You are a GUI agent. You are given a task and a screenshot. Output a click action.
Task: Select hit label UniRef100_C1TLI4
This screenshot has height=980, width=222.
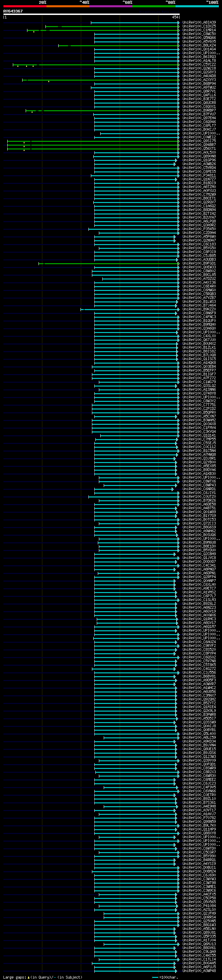tap(199, 959)
